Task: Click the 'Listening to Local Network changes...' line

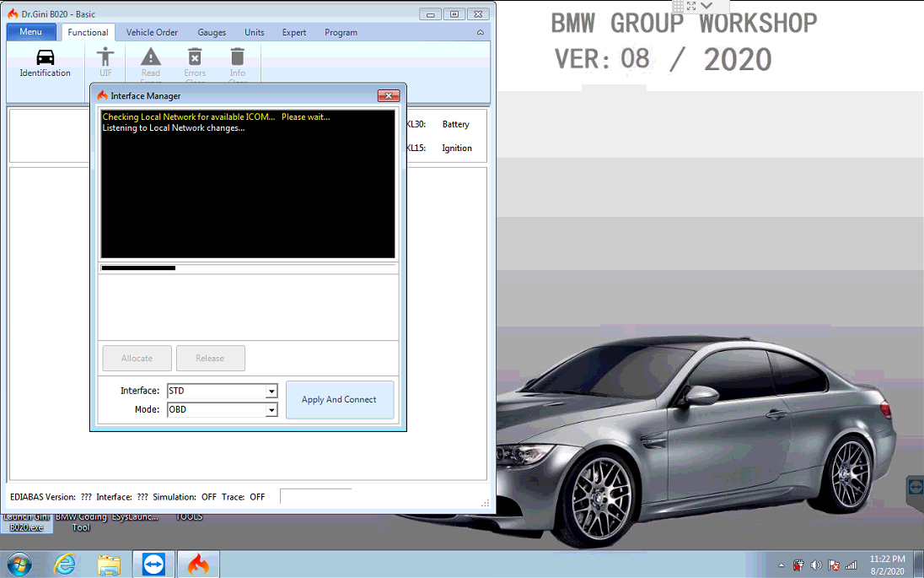Action: (x=174, y=128)
